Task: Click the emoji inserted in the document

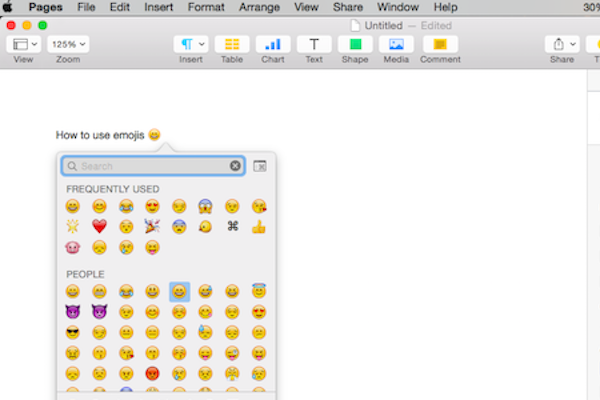Action: (x=154, y=135)
